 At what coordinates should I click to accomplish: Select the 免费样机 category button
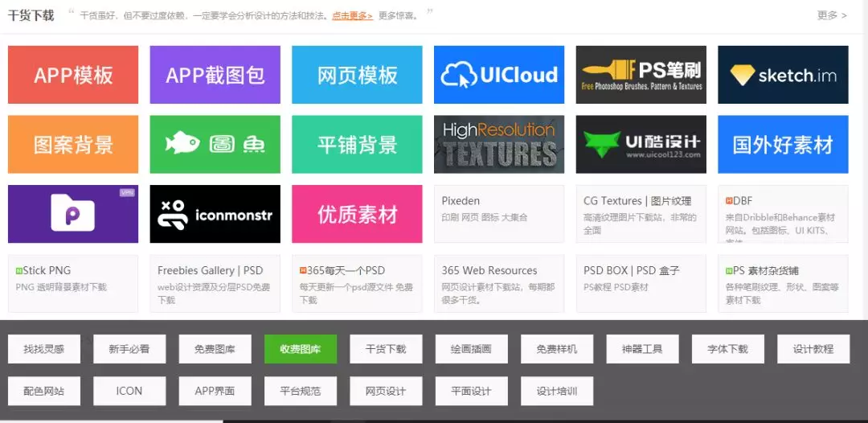pyautogui.click(x=557, y=349)
